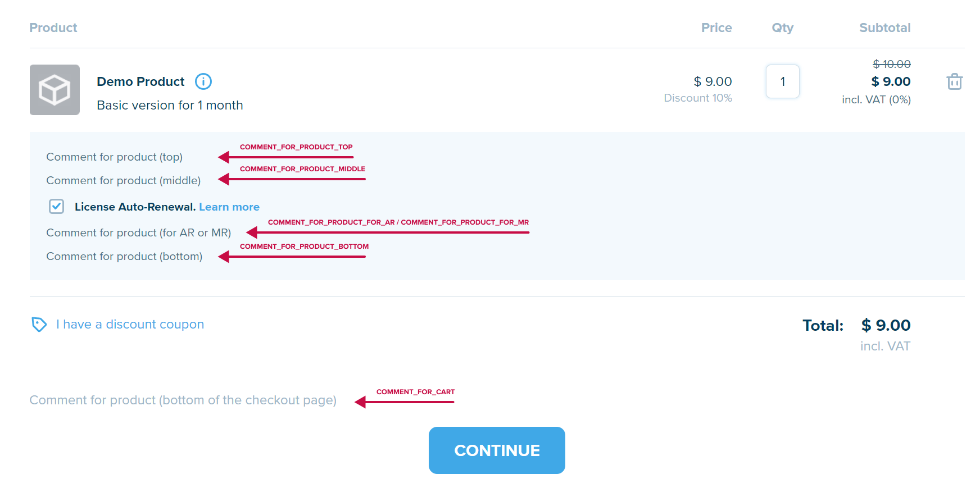Click the discount coupon tag icon
This screenshot has width=980, height=497.
(39, 325)
